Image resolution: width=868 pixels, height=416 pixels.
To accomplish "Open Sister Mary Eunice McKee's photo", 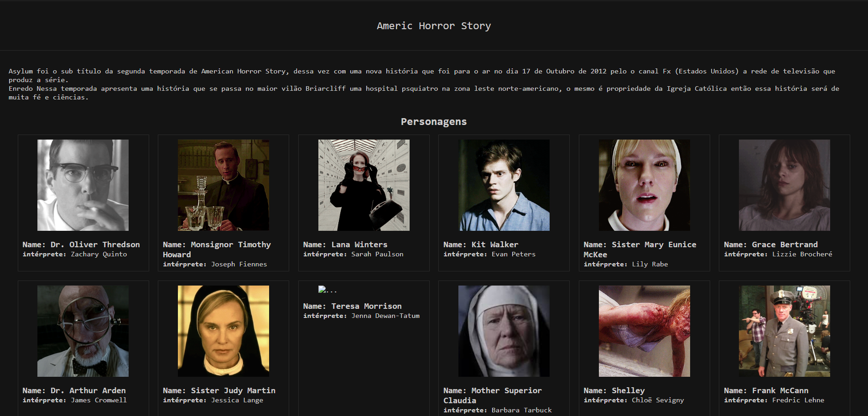I will 644,185.
